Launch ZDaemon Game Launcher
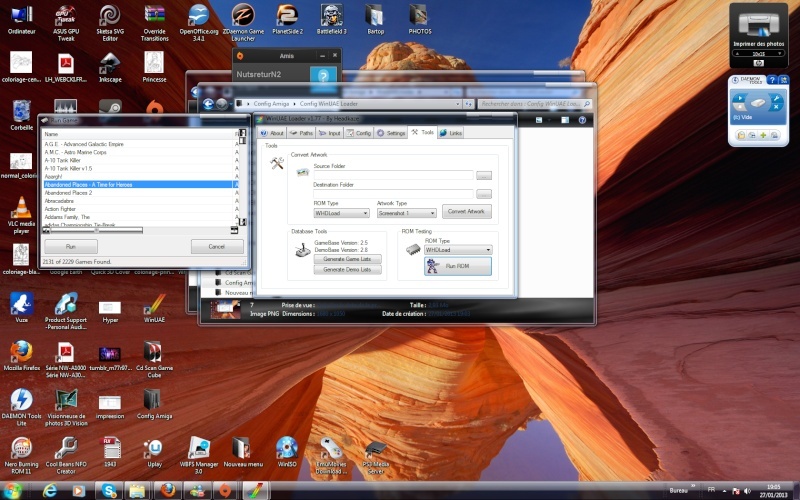 coord(243,23)
